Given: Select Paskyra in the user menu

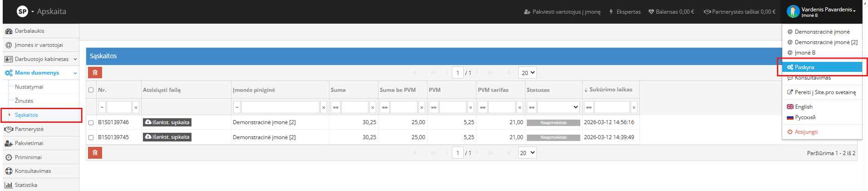Looking at the screenshot, I should (804, 67).
